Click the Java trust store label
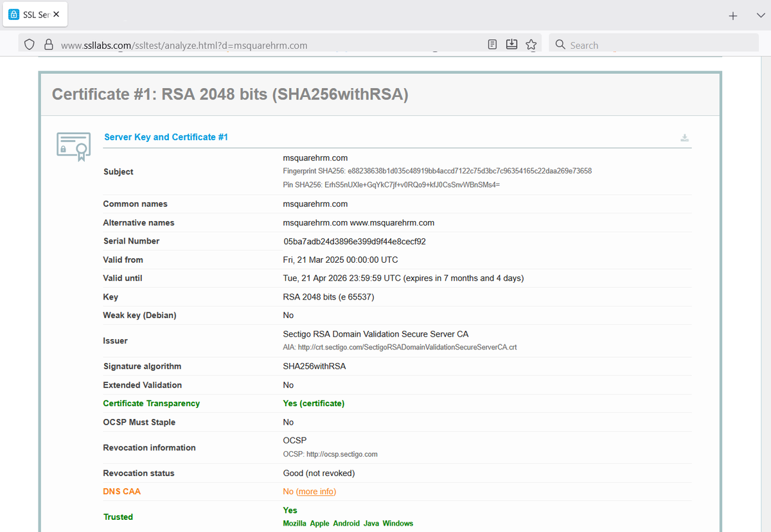Screen dimensions: 771x532 coord(371,524)
